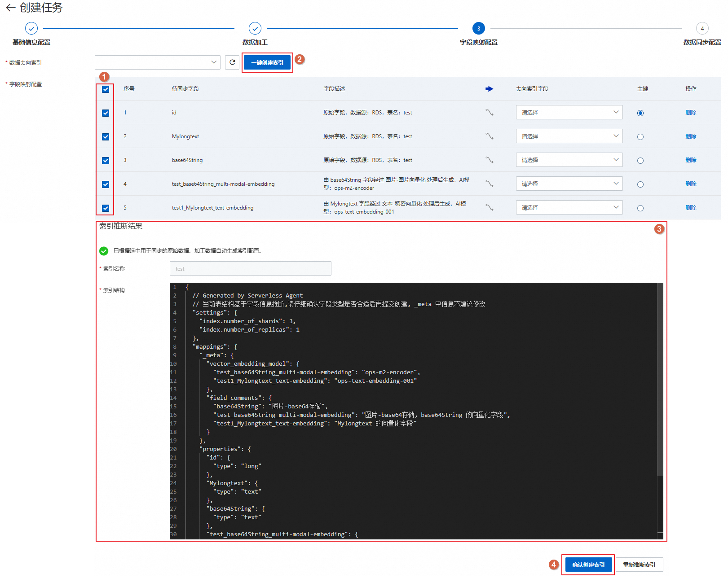Select primary key radio for row 5
The height and width of the screenshot is (578, 728).
[640, 208]
